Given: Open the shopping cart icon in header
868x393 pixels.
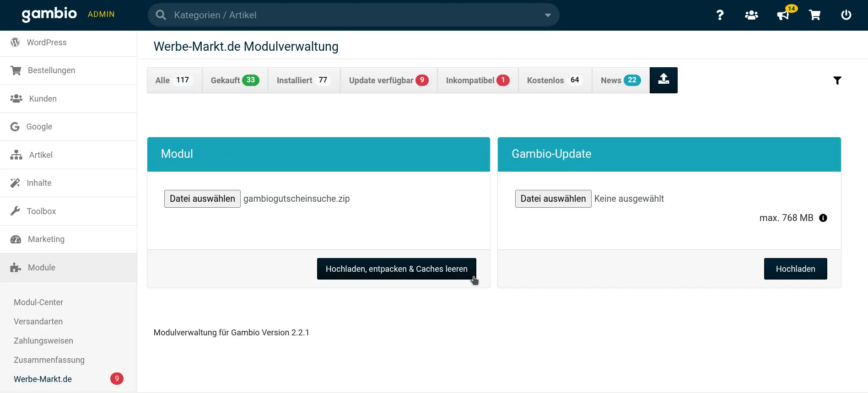Looking at the screenshot, I should [x=814, y=15].
